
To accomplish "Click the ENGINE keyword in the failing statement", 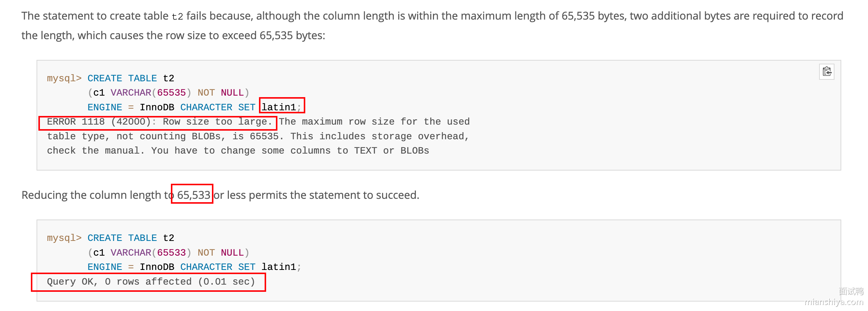I will point(105,107).
